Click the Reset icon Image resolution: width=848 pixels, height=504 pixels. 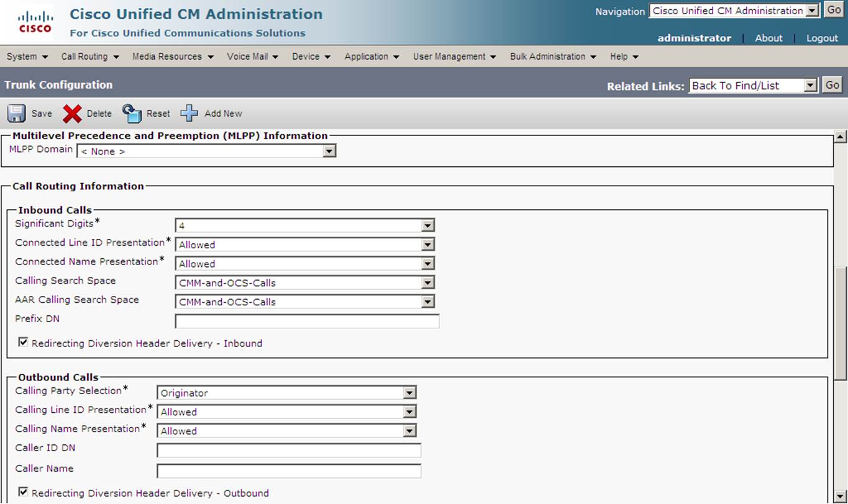pyautogui.click(x=132, y=114)
